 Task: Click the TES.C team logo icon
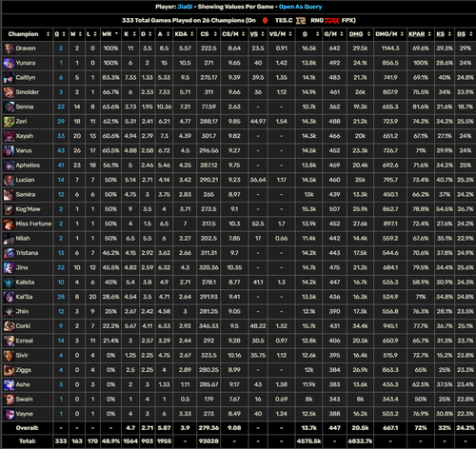266,21
